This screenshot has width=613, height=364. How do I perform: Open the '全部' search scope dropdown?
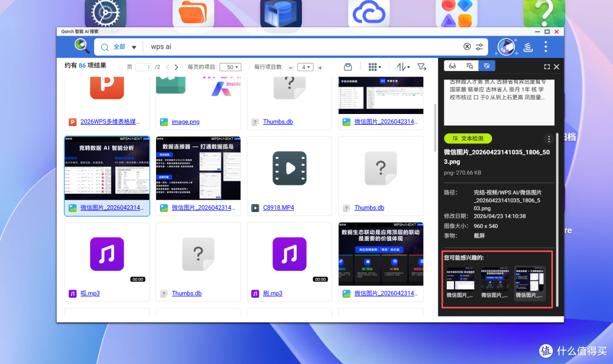tap(119, 47)
